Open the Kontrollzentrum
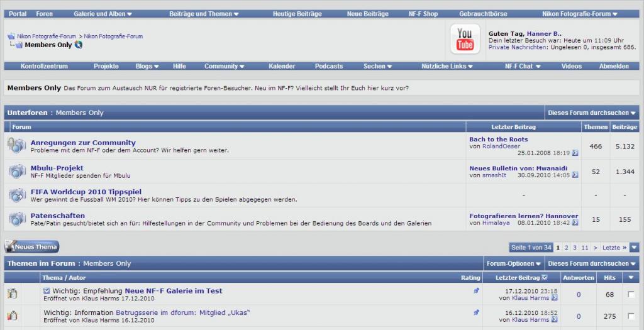This screenshot has width=644, height=330. click(45, 66)
